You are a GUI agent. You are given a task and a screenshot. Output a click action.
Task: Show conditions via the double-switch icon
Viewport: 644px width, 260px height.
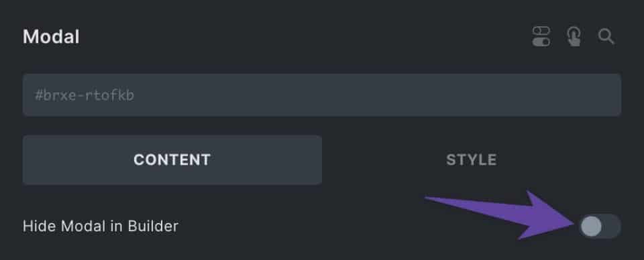point(541,37)
